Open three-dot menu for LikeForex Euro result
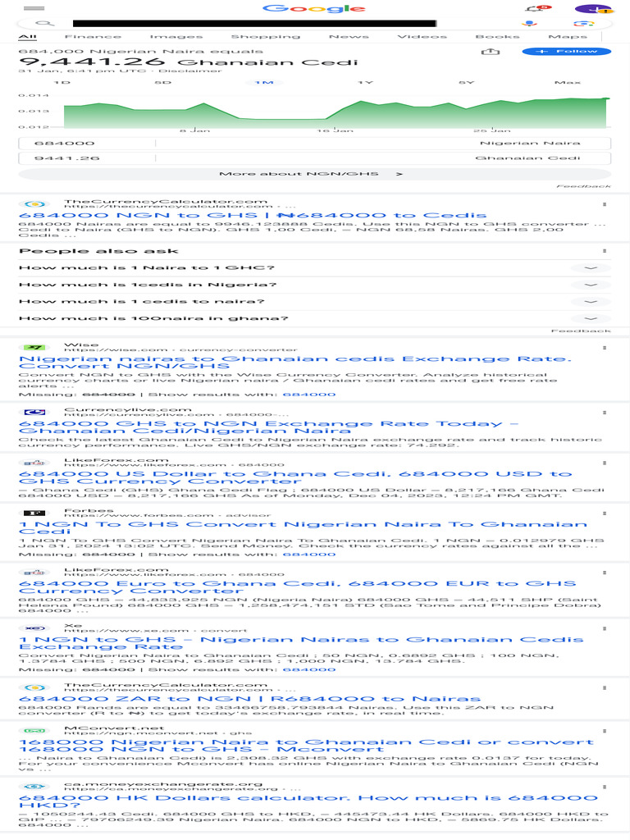630x840 pixels. [x=605, y=573]
